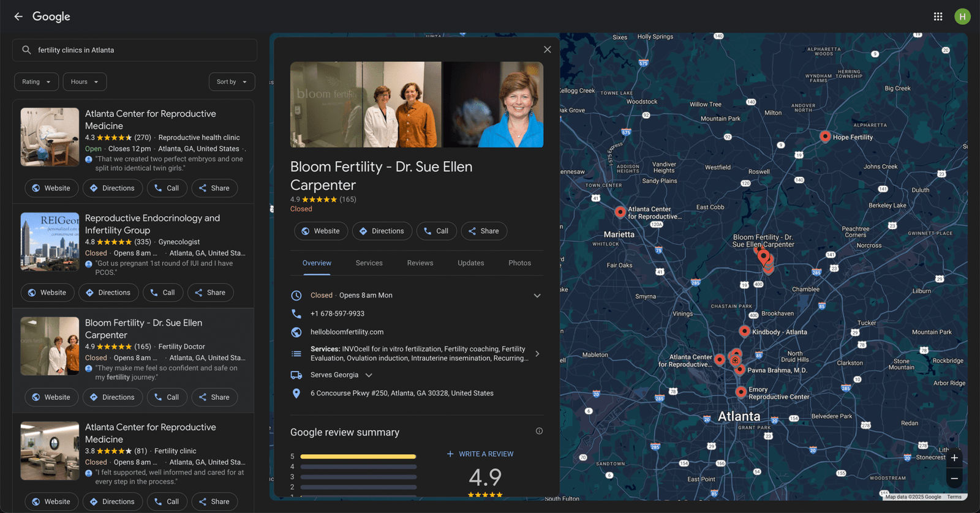This screenshot has height=513, width=980.
Task: Click the Emory Reproductive Center map pin
Action: (x=741, y=391)
